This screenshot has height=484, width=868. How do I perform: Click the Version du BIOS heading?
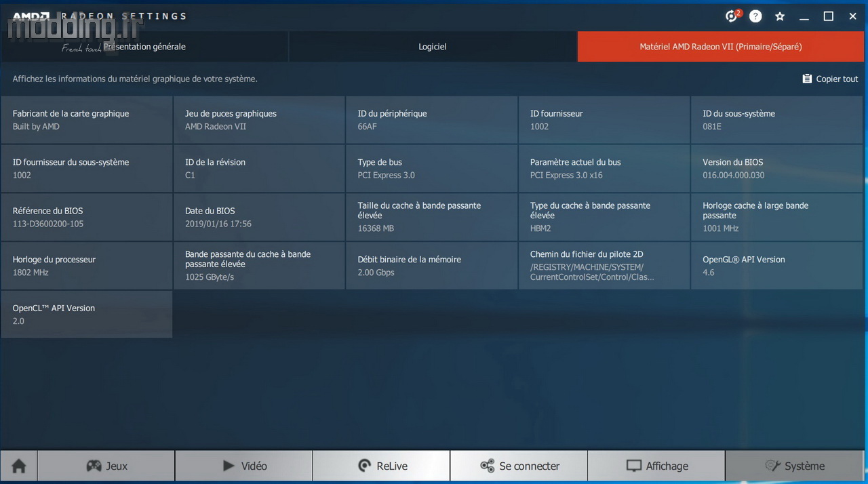click(x=732, y=162)
